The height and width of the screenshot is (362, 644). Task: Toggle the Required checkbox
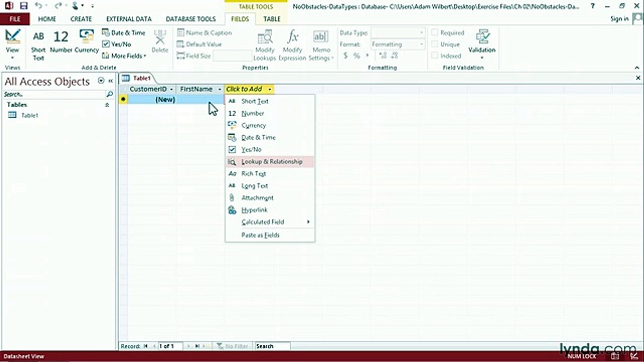pos(435,33)
